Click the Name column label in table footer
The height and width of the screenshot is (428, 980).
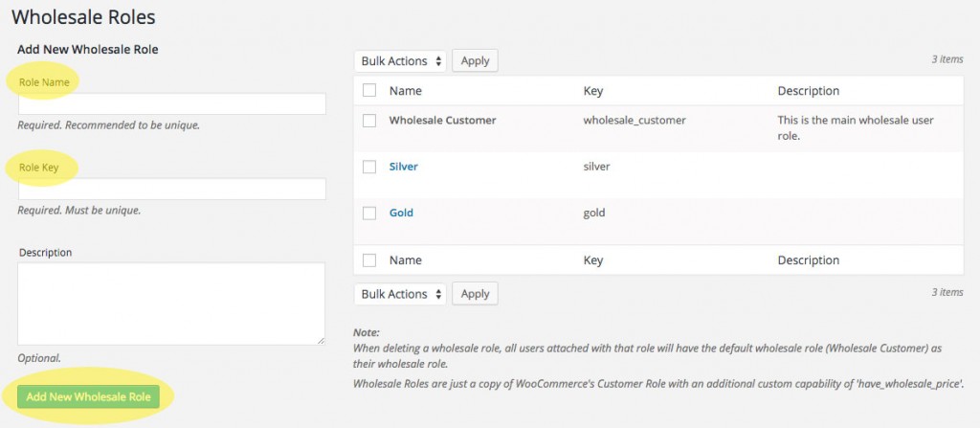pyautogui.click(x=406, y=260)
